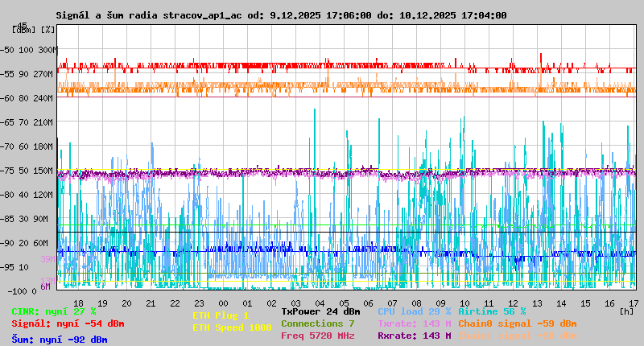
Task: Click the Chain0 signal -59 dBm label
Action: (517, 323)
